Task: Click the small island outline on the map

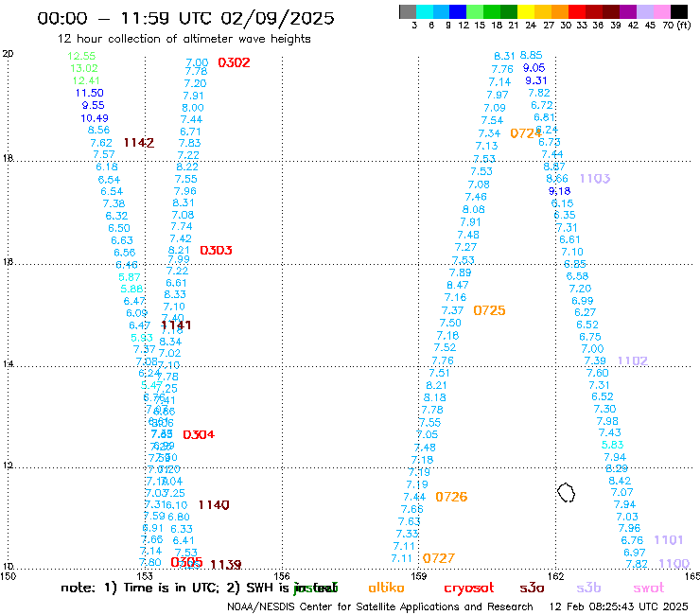Action: (x=566, y=493)
